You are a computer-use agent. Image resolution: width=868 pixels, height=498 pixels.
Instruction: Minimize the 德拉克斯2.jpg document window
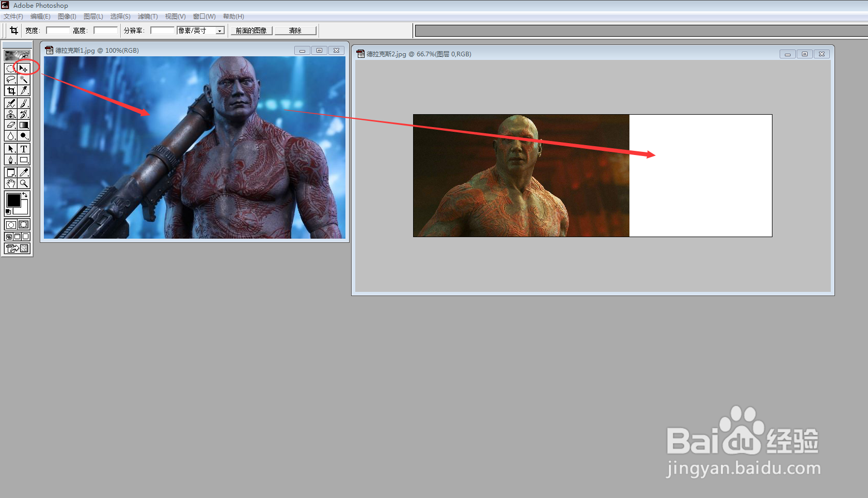pos(787,54)
